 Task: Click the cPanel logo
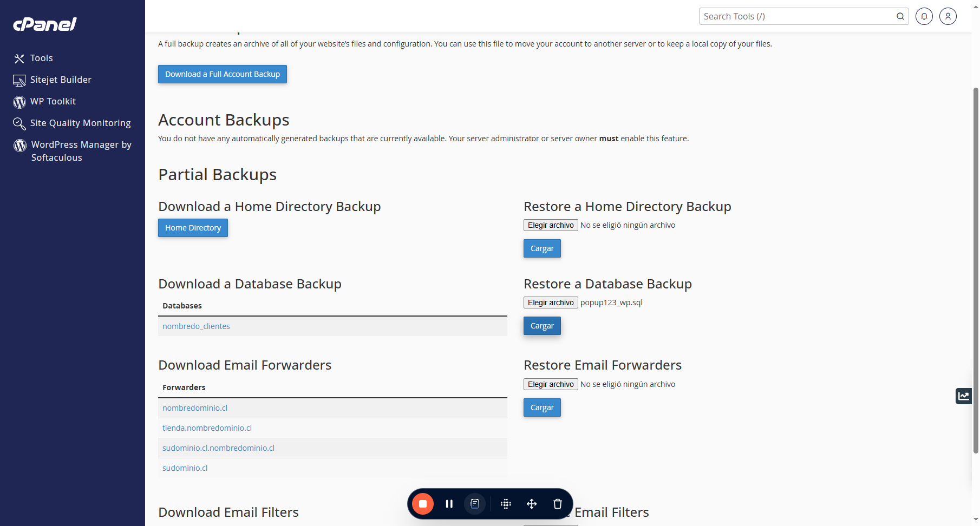tap(45, 24)
